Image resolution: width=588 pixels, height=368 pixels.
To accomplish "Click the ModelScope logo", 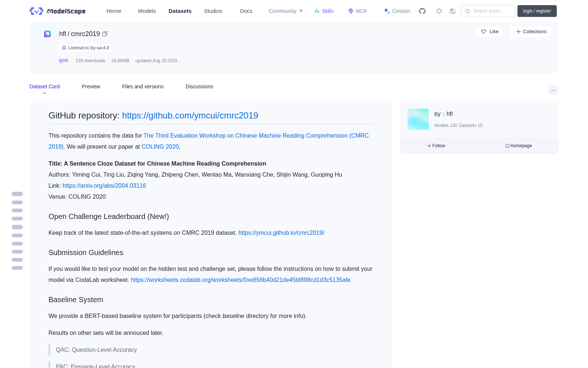I will coord(57,11).
